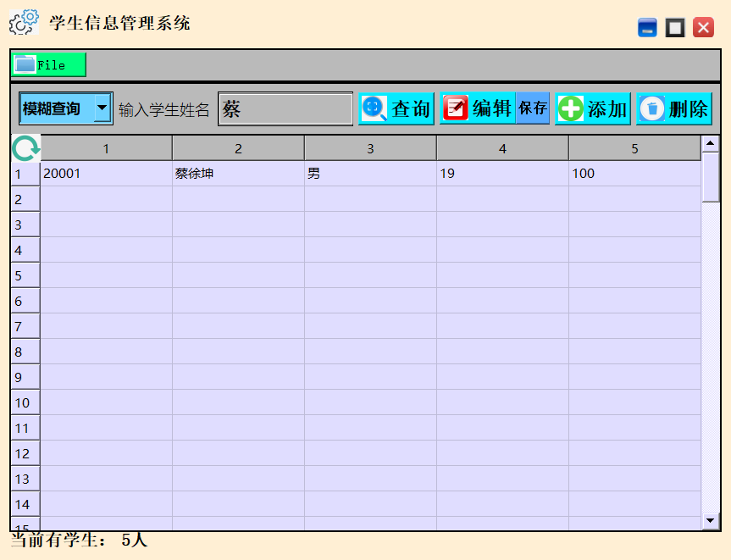Click the blue minimize icon in title bar
Image resolution: width=731 pixels, height=560 pixels.
point(647,27)
